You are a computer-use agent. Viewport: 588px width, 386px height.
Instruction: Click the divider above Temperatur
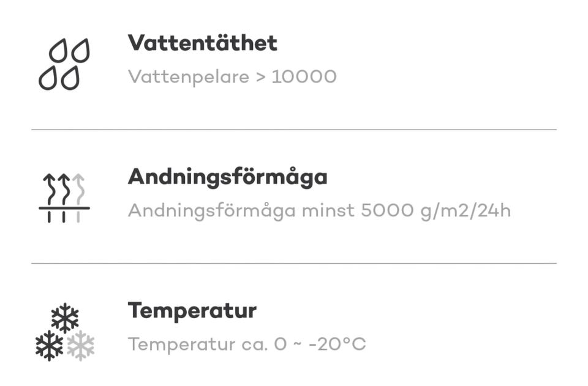(294, 264)
